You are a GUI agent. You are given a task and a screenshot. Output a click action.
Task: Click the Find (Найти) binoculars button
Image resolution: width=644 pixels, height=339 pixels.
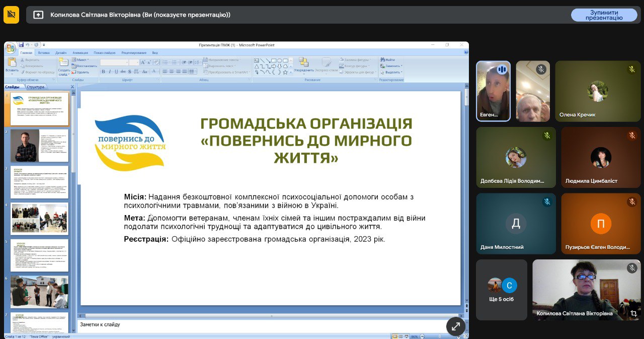(387, 59)
